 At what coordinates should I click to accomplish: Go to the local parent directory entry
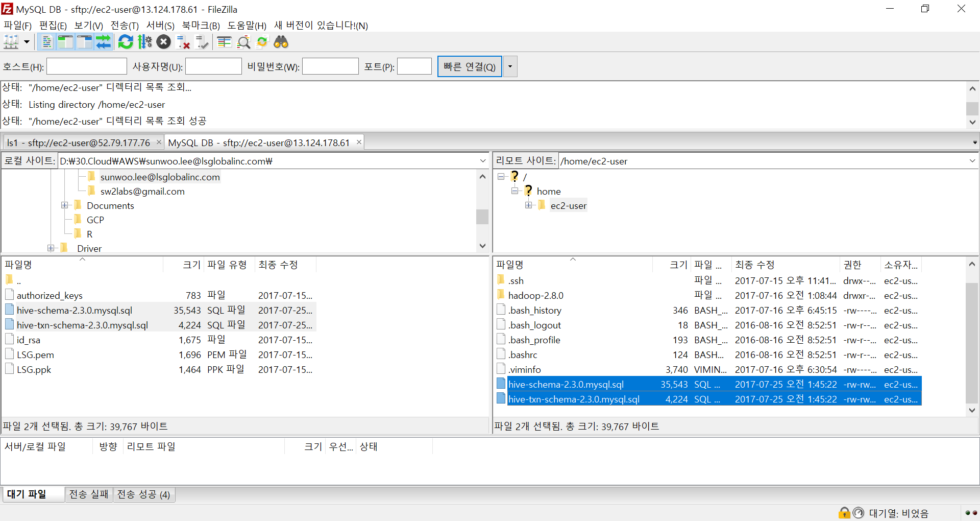point(19,281)
